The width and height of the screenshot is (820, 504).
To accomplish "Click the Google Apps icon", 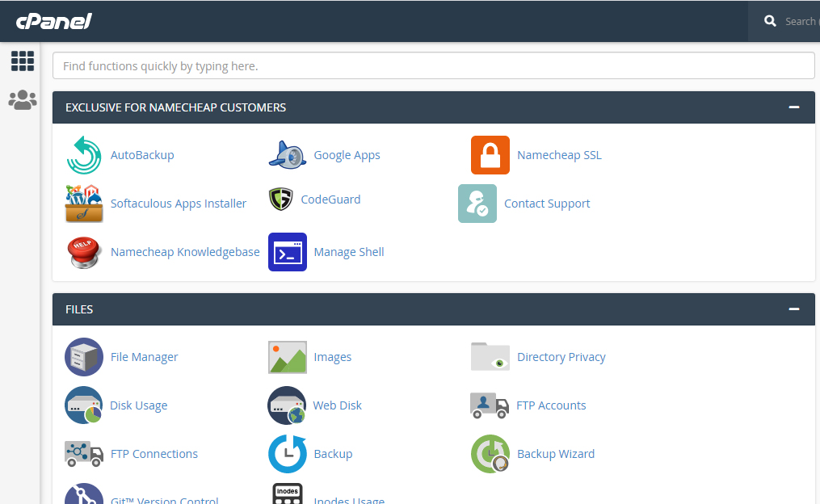I will (x=287, y=155).
